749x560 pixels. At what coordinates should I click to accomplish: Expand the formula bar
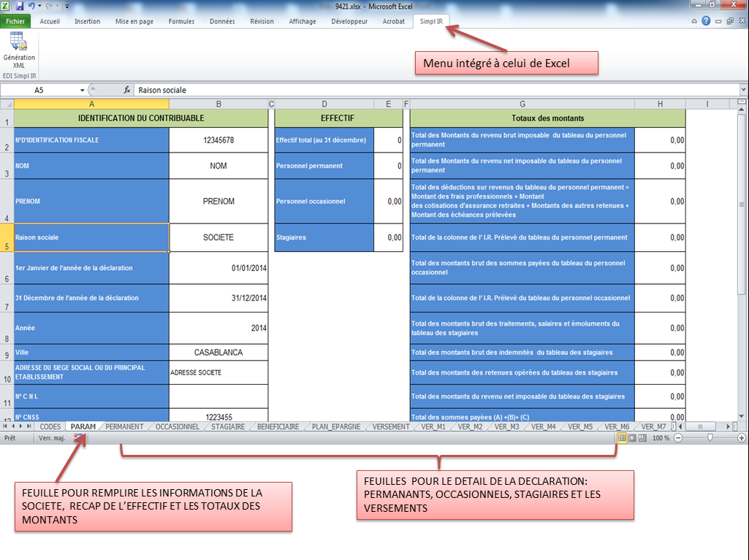pos(743,91)
